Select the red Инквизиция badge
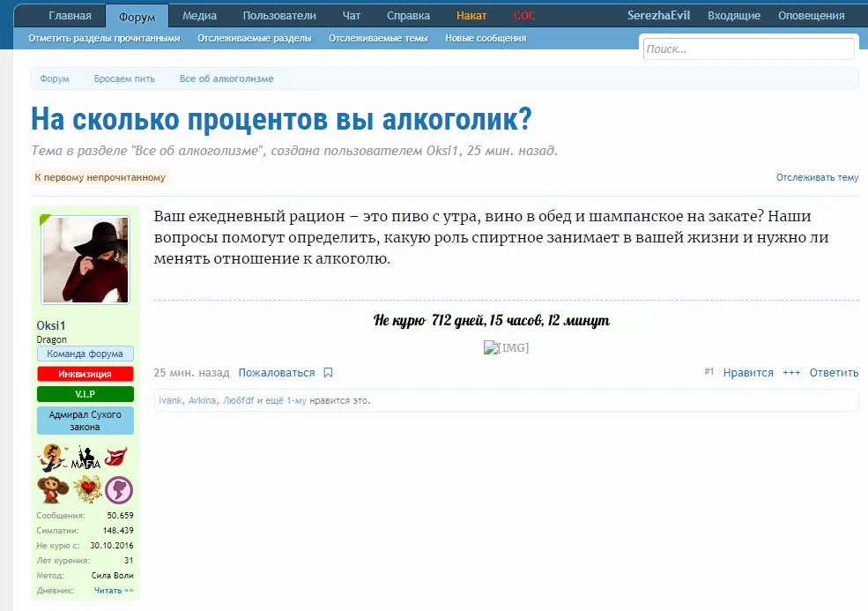This screenshot has width=868, height=611. 85,373
